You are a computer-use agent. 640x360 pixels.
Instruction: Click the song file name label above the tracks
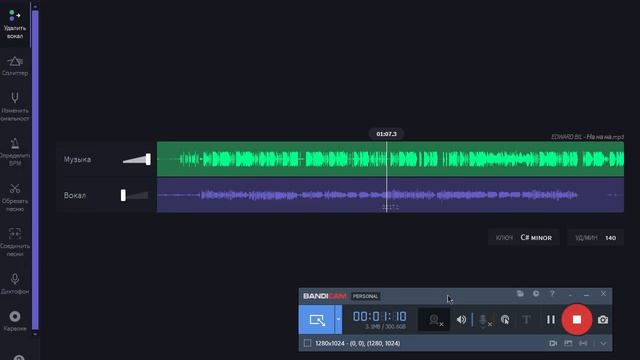587,137
